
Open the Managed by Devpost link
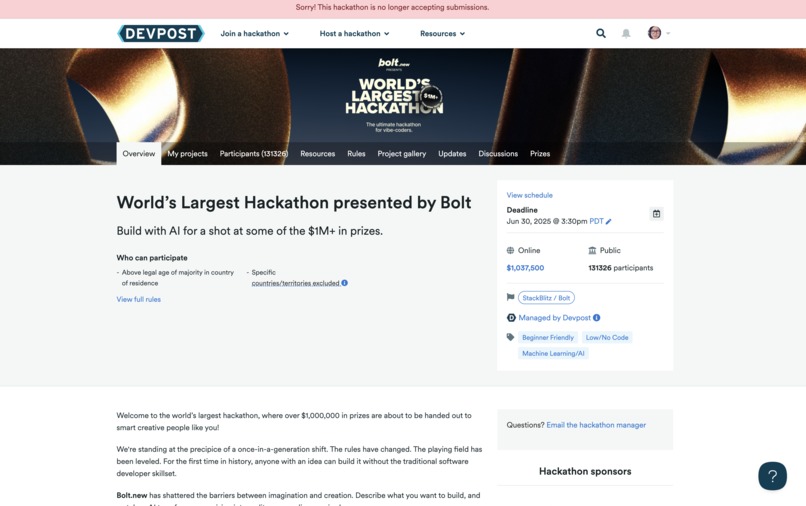point(554,318)
